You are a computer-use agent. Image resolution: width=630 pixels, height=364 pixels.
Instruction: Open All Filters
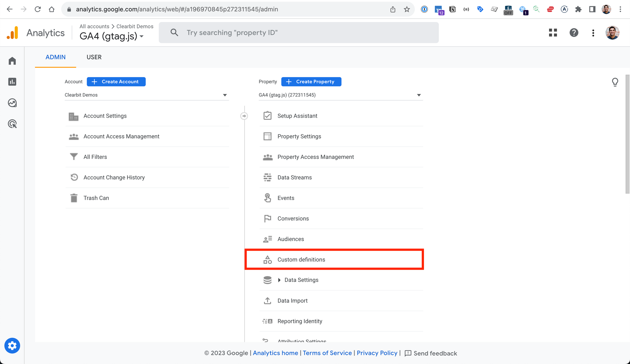pyautogui.click(x=147, y=157)
